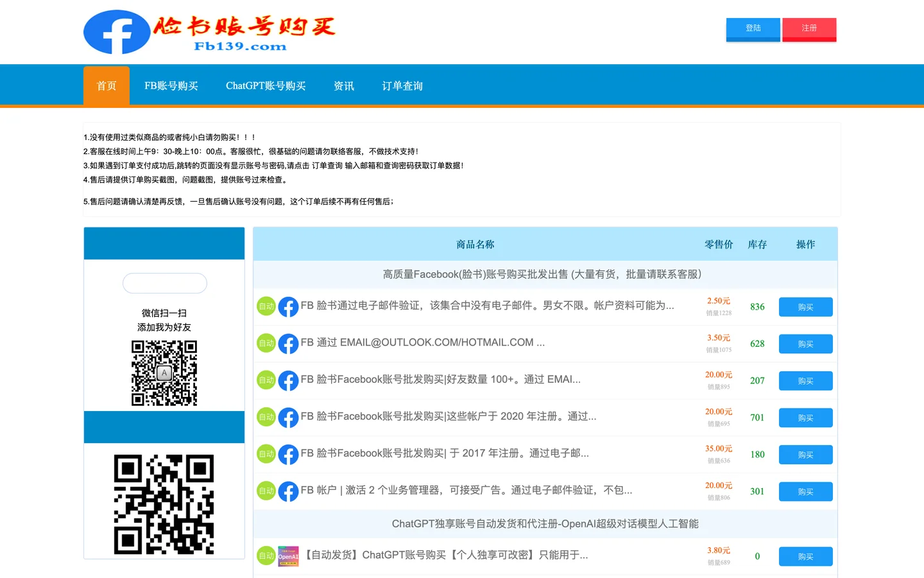Click the 自动 badge on the 3.50元 product
Screen dimensions: 924x578
click(x=266, y=344)
